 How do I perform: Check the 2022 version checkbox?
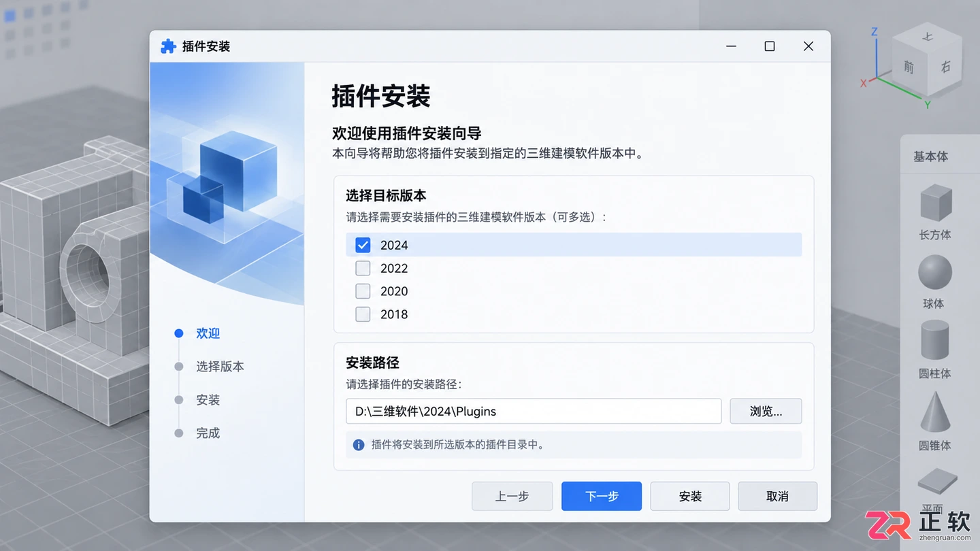[363, 268]
